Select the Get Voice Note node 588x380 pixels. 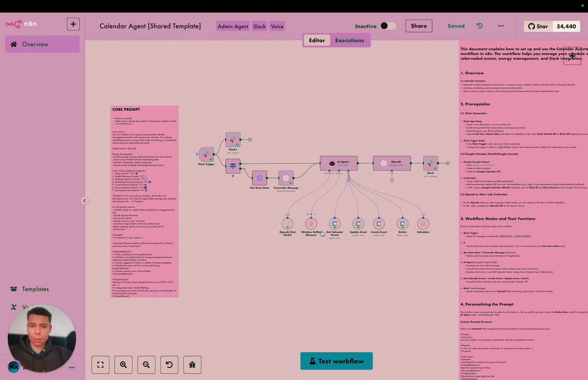[x=260, y=178]
